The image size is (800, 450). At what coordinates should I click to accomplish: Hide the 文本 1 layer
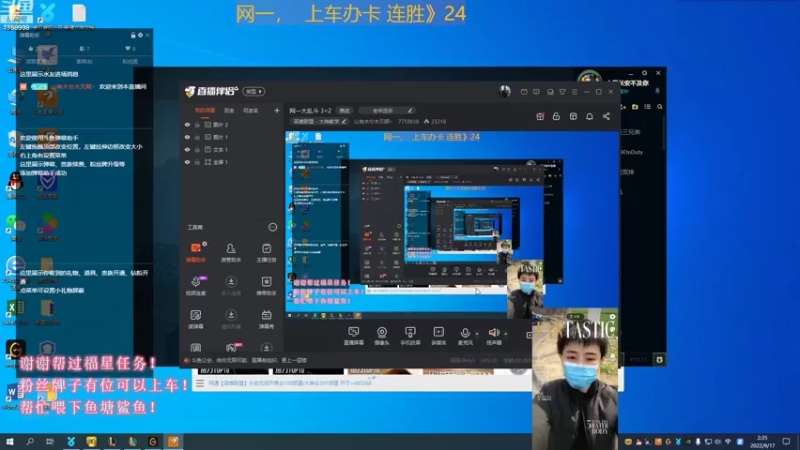[x=187, y=149]
